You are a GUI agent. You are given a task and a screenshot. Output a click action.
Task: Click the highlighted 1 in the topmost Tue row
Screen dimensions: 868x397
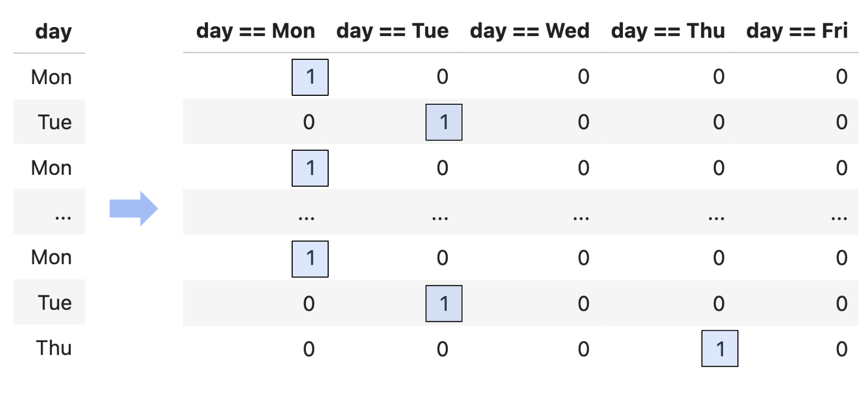coord(444,122)
